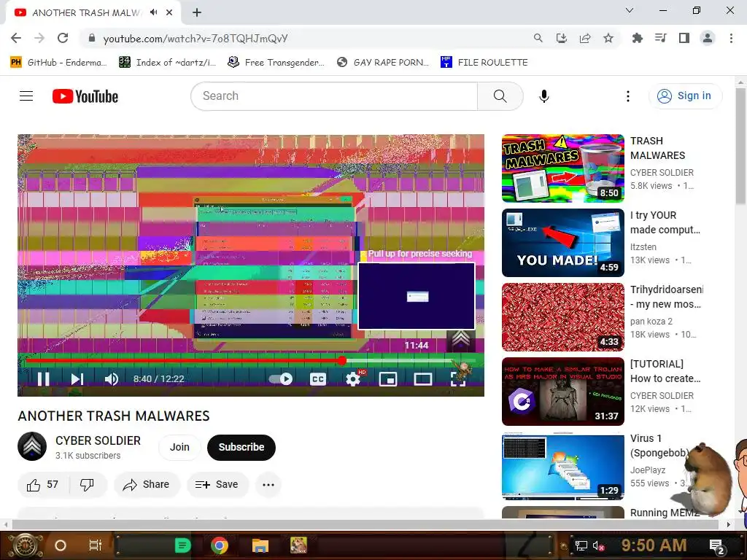
Task: Open video settings gear
Action: pyautogui.click(x=353, y=379)
